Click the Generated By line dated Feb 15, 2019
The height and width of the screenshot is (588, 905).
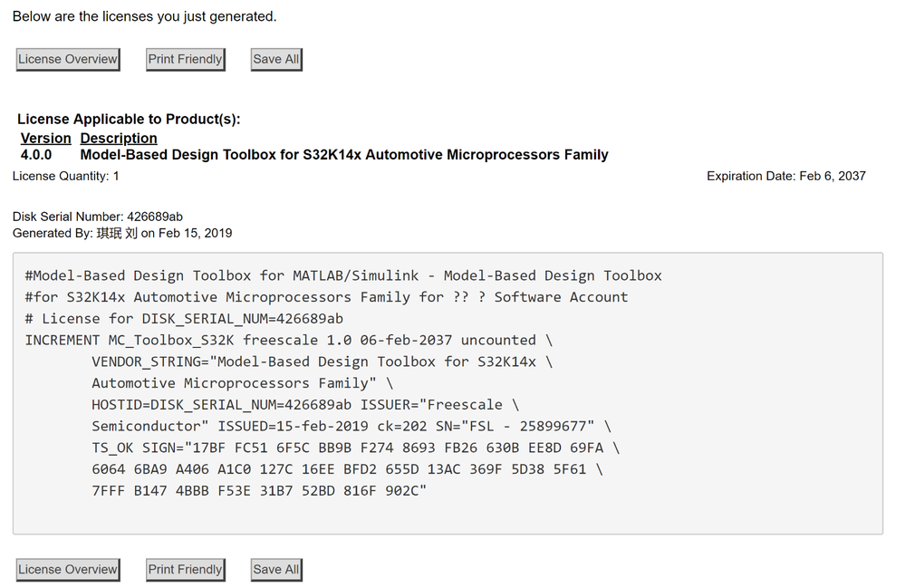(x=122, y=233)
